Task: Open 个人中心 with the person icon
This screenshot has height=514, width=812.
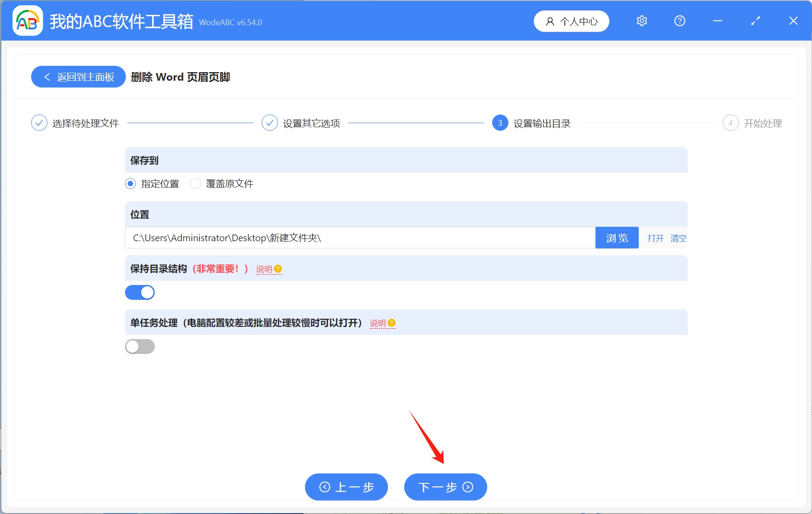Action: pyautogui.click(x=571, y=21)
